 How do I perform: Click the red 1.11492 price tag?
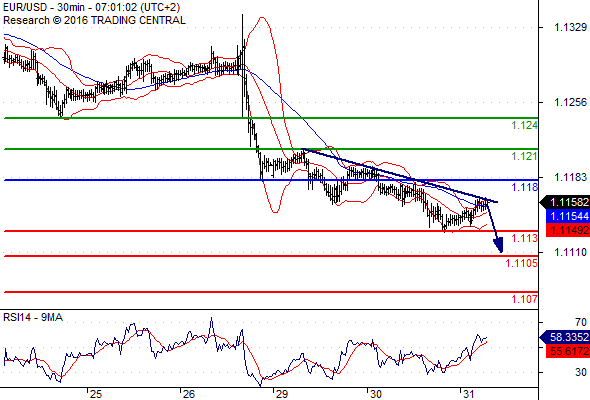click(567, 230)
